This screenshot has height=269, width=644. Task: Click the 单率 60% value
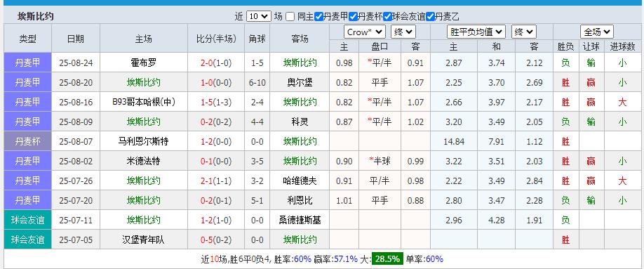click(x=434, y=258)
